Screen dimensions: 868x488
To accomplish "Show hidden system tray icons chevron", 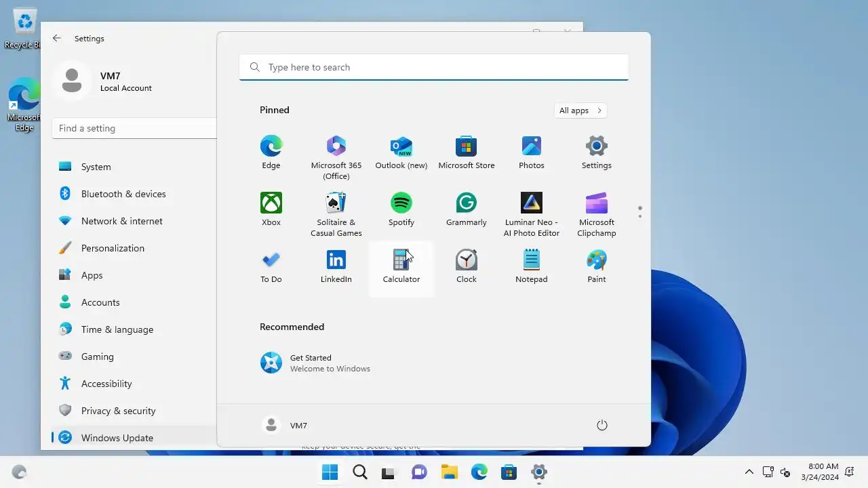I will (x=749, y=472).
